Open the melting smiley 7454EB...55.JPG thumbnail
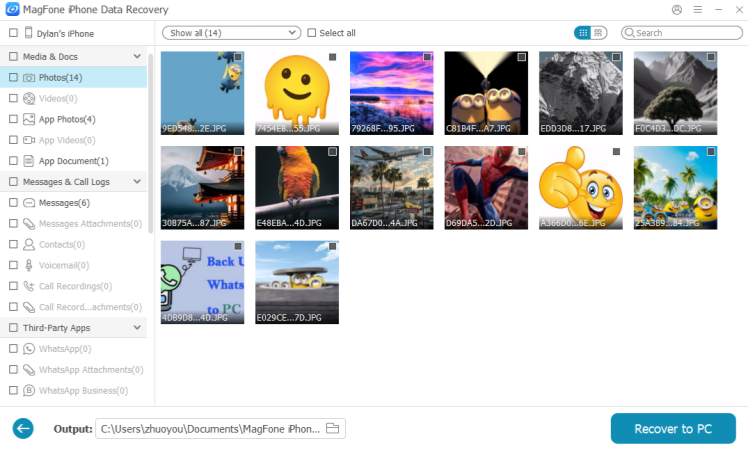 pos(297,93)
